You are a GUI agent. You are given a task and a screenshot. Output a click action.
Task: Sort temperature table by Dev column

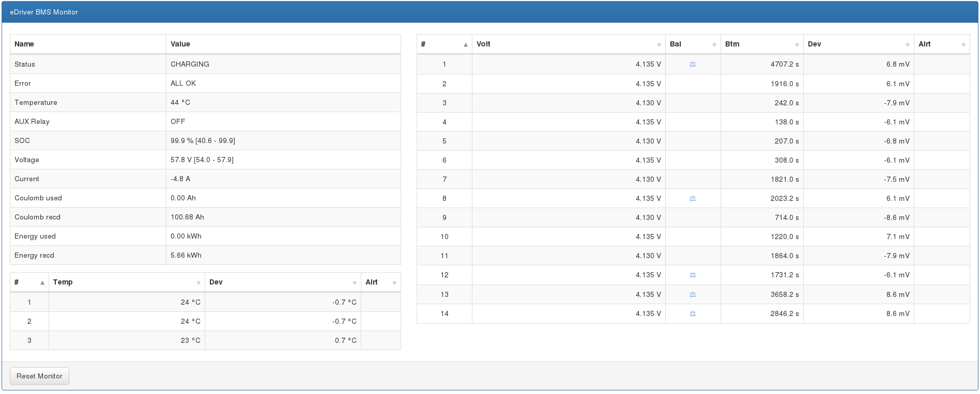pyautogui.click(x=282, y=282)
